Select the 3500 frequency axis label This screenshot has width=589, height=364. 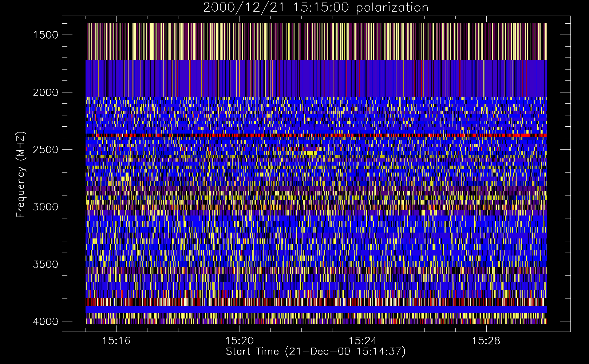(46, 264)
